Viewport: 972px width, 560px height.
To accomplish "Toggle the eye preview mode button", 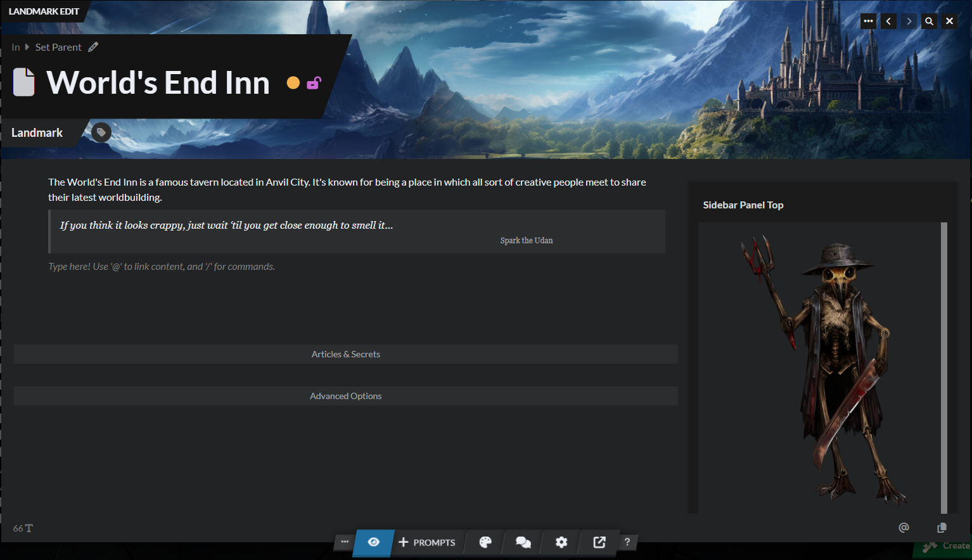I will point(374,542).
